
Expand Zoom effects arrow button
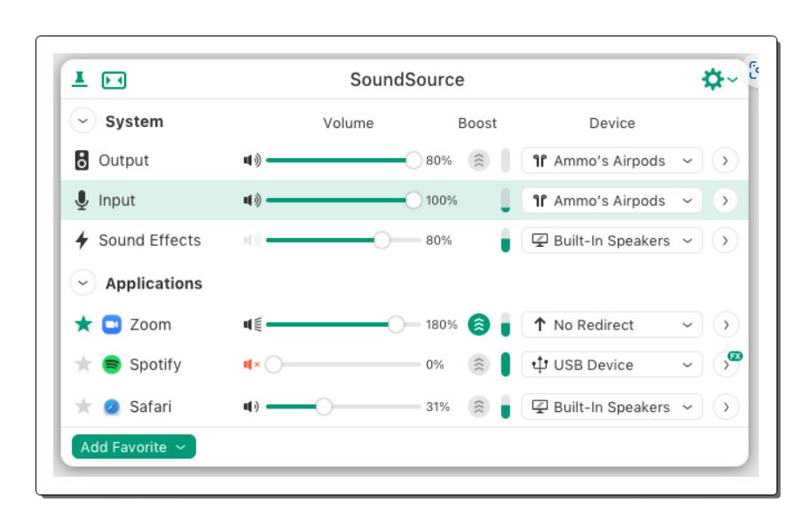click(726, 325)
